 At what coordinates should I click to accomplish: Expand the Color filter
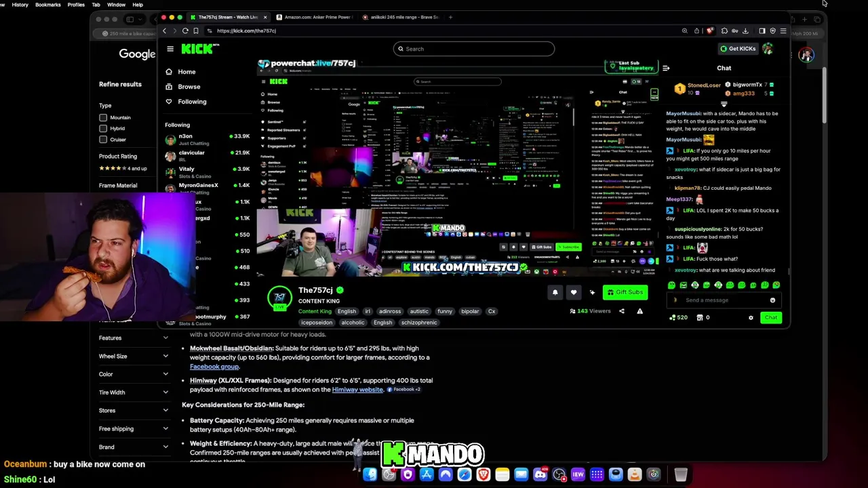coord(134,374)
